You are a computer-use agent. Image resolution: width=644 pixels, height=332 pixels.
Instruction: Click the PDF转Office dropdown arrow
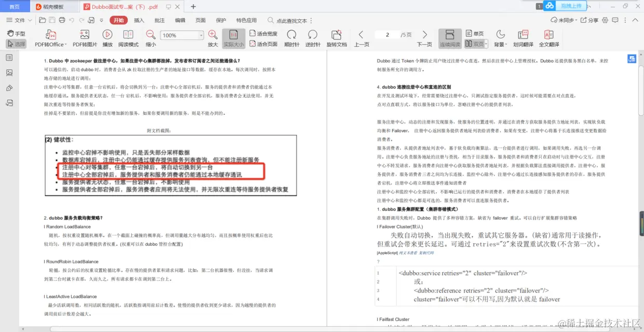pos(66,45)
